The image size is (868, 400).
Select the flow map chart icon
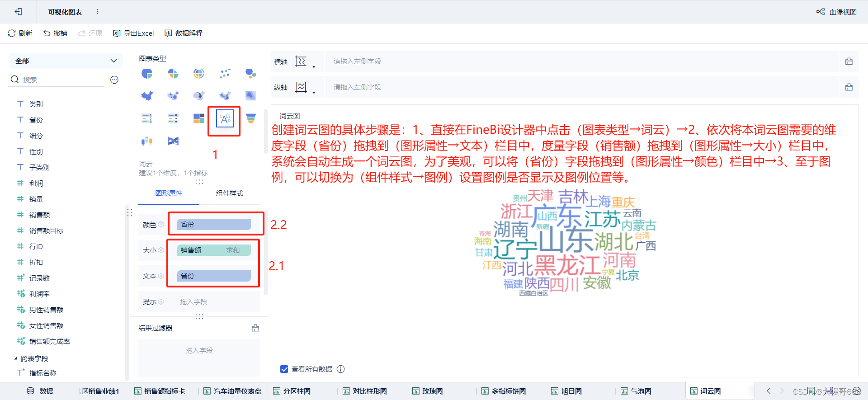pyautogui.click(x=199, y=96)
